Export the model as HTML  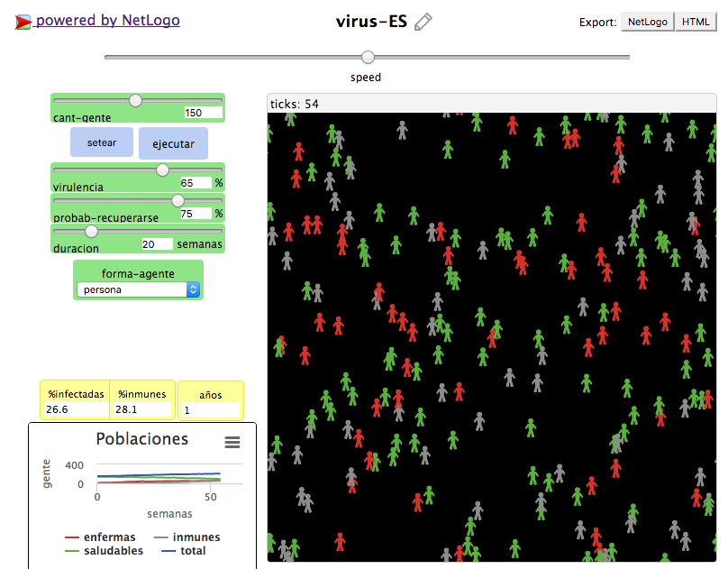coord(695,22)
